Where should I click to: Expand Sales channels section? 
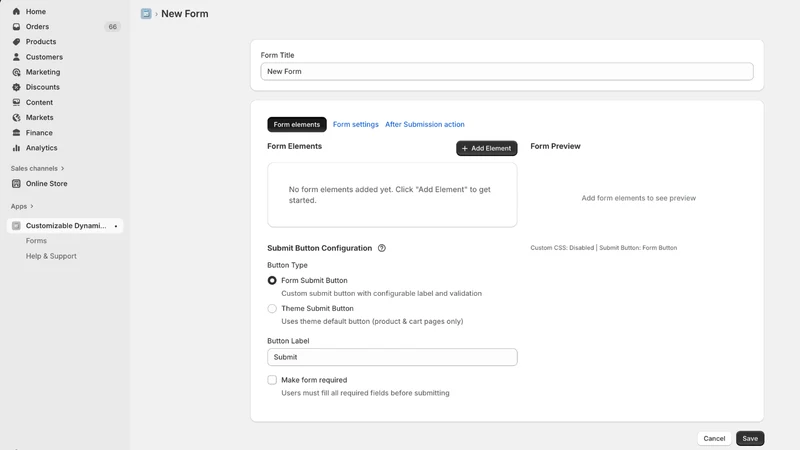click(x=37, y=168)
